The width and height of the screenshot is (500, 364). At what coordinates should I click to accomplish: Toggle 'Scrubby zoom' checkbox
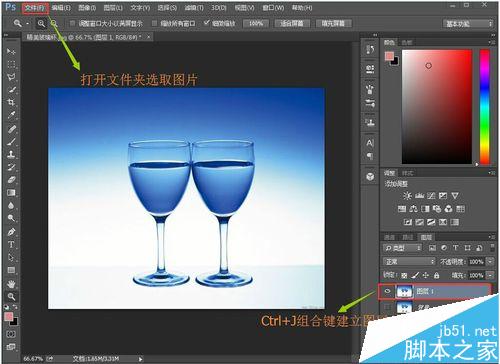(x=206, y=23)
